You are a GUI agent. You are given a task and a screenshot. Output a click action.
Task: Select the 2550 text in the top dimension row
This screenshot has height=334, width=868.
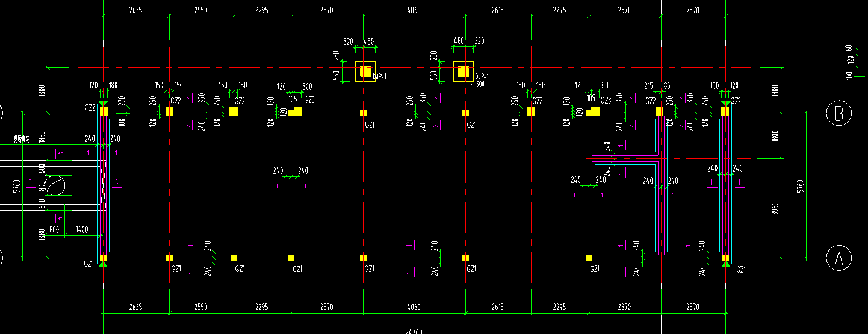201,10
